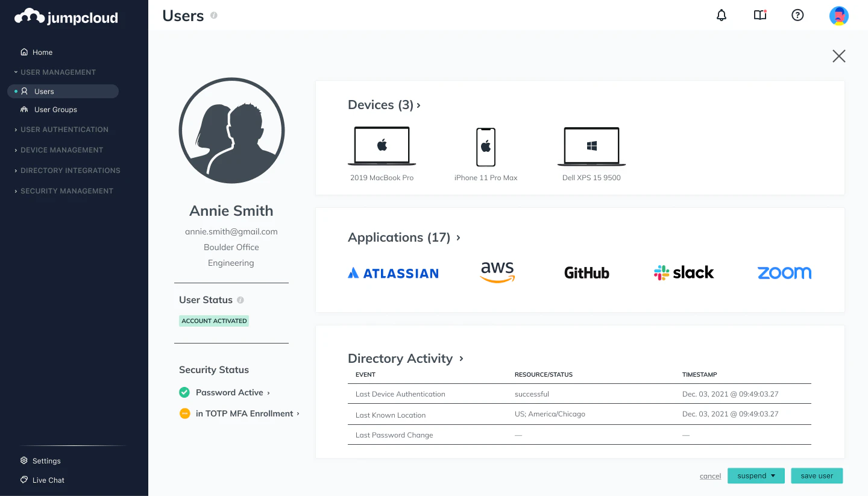Click the ACCOUNT ACTIVATED status badge
Screen dimensions: 868x496
point(213,321)
